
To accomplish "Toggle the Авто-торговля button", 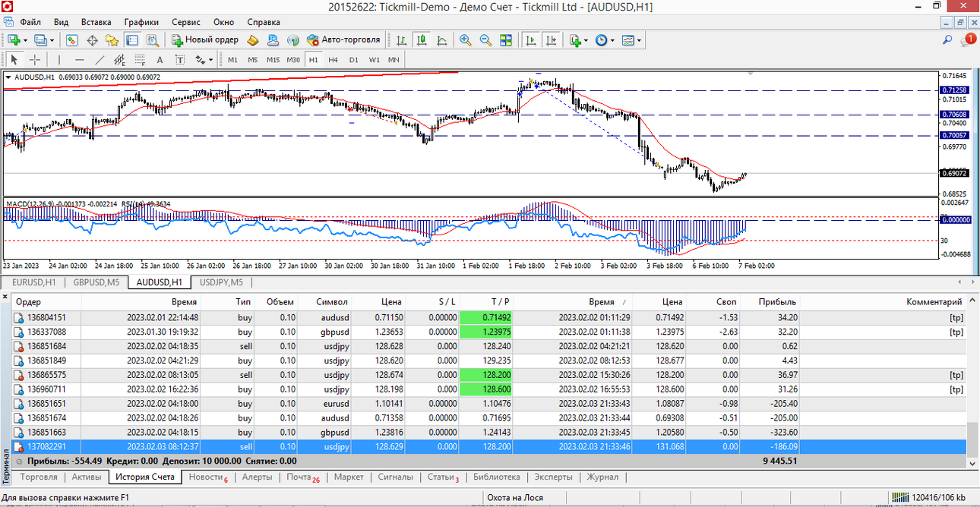I will coord(343,39).
